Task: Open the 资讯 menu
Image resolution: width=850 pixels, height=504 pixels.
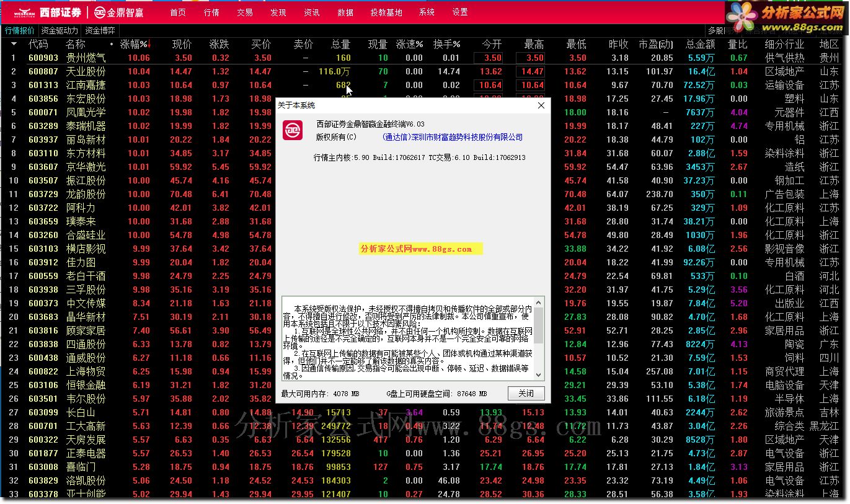Action: point(312,12)
